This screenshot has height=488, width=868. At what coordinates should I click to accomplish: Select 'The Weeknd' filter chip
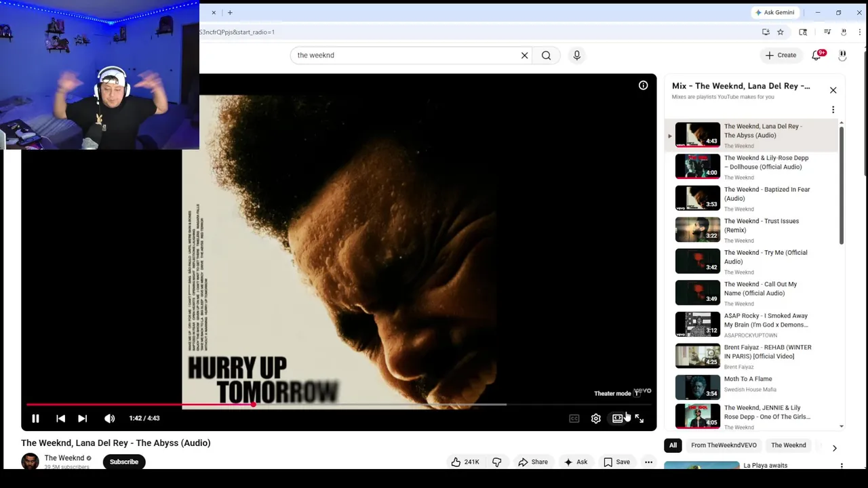coord(788,445)
